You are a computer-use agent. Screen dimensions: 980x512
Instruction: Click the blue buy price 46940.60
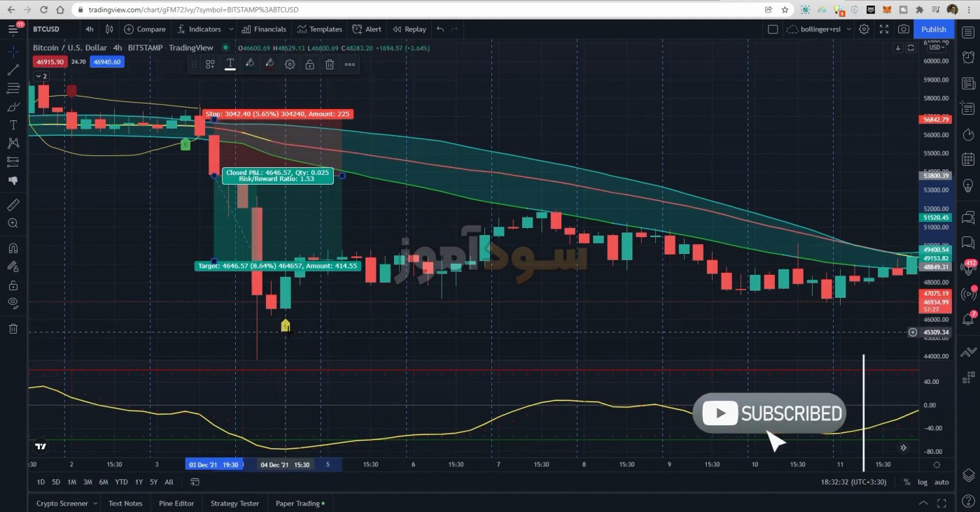pos(106,62)
